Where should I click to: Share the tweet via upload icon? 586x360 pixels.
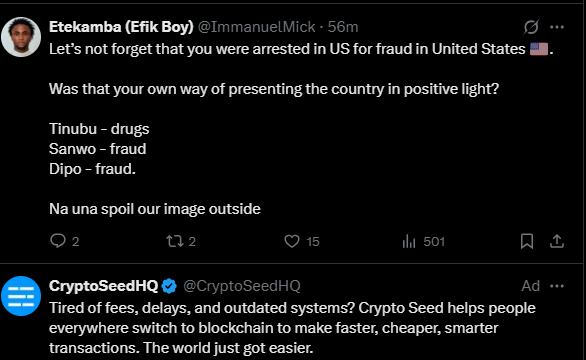coord(557,241)
